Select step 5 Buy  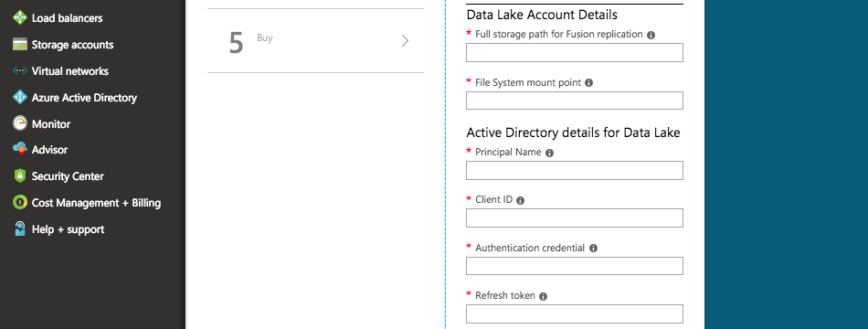click(315, 41)
